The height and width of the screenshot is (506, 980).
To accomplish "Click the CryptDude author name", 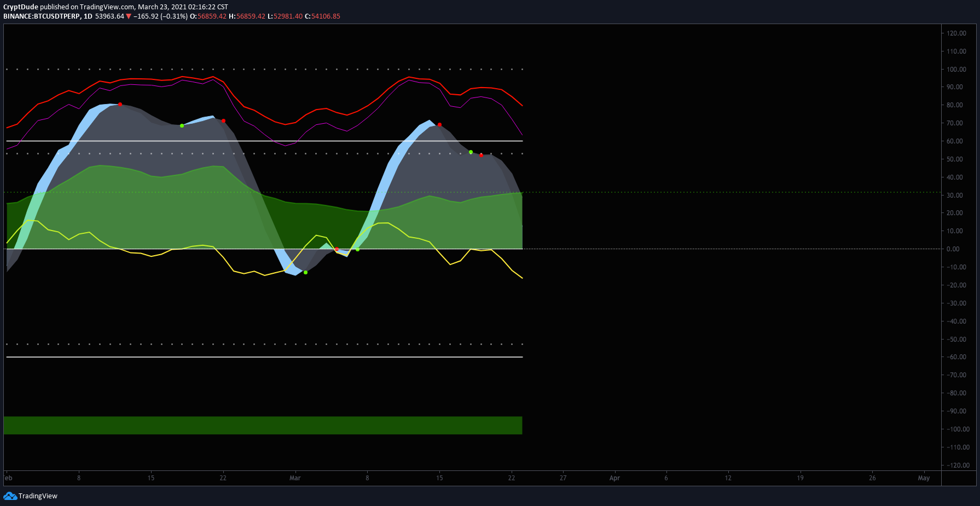I will pos(21,7).
